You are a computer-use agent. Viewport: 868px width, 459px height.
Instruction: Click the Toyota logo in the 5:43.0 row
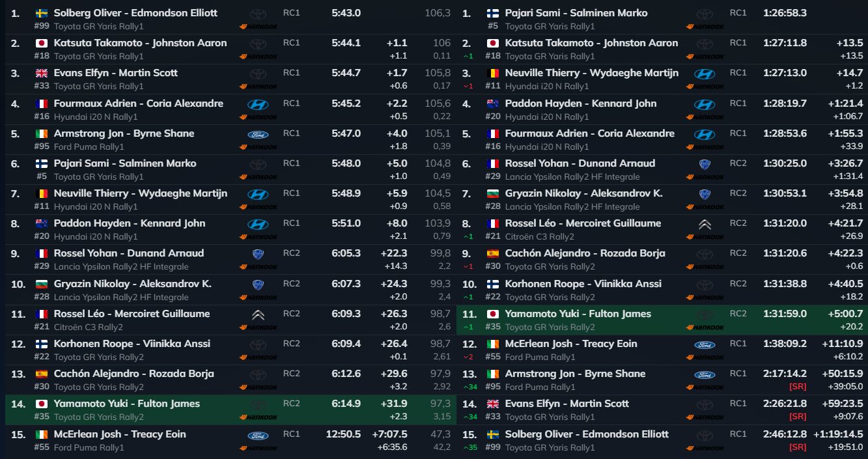[258, 14]
